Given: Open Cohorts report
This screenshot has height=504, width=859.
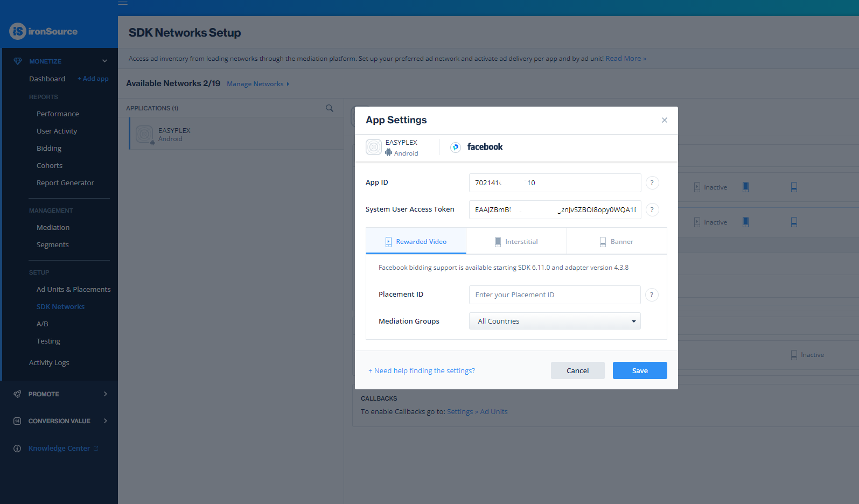Looking at the screenshot, I should coord(50,165).
